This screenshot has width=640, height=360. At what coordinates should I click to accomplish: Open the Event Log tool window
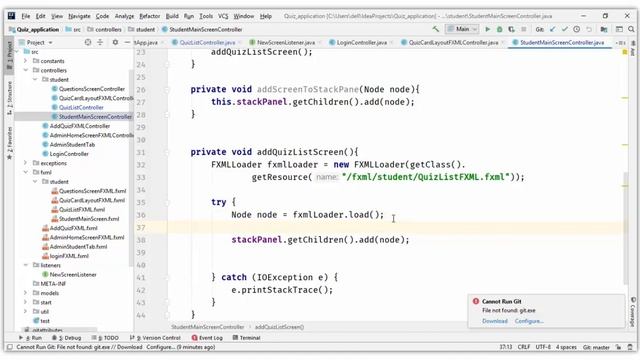pos(207,338)
